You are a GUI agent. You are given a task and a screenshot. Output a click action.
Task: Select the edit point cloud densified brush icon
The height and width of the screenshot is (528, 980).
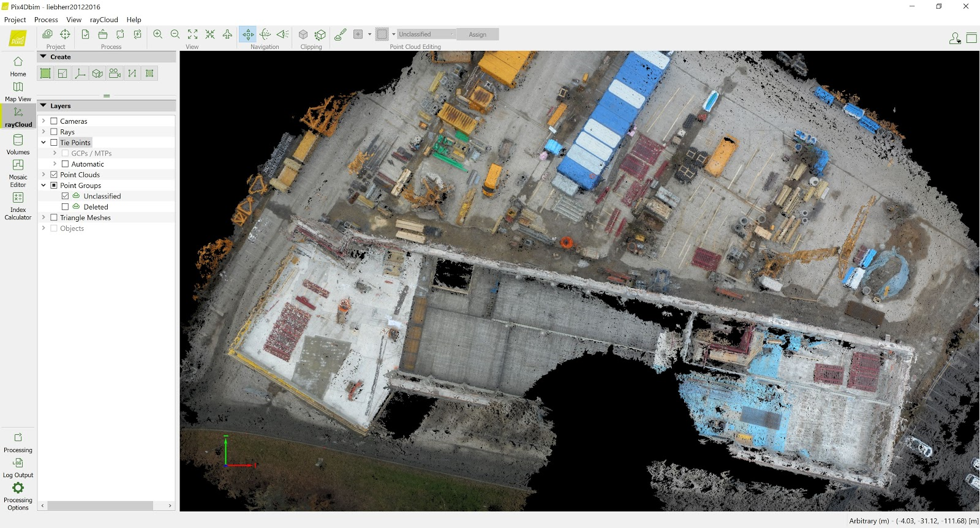340,34
